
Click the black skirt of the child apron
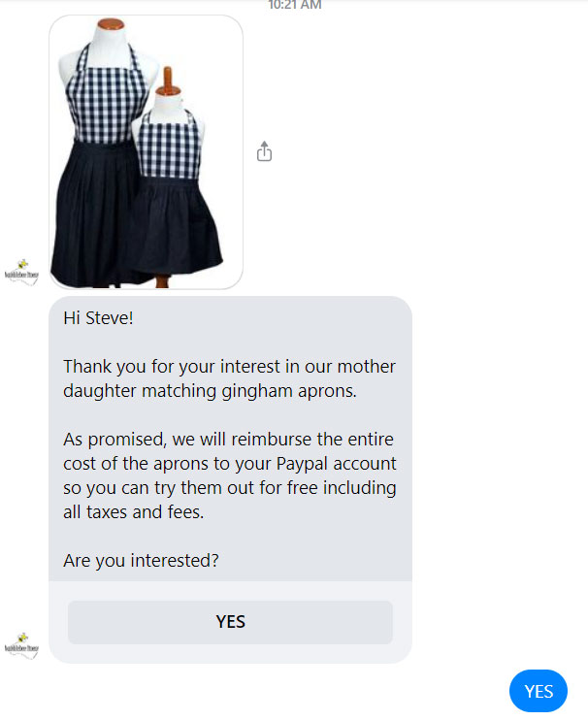[179, 225]
